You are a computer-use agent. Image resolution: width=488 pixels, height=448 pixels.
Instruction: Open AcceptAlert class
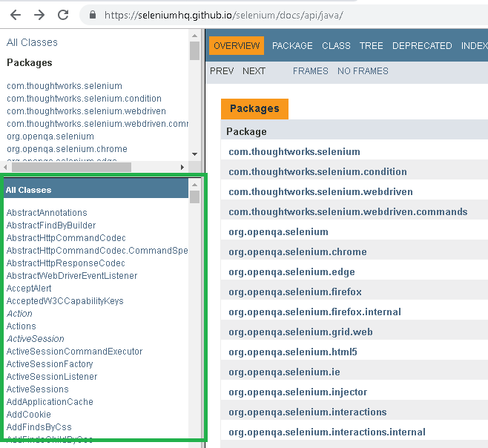[29, 289]
